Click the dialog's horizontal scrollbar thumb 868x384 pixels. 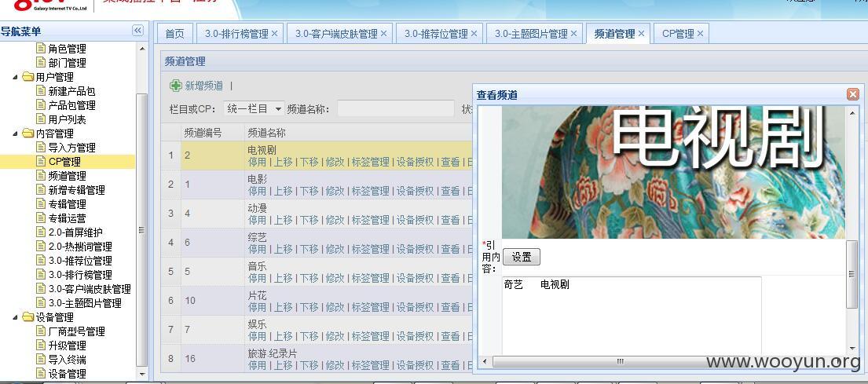[x=620, y=361]
